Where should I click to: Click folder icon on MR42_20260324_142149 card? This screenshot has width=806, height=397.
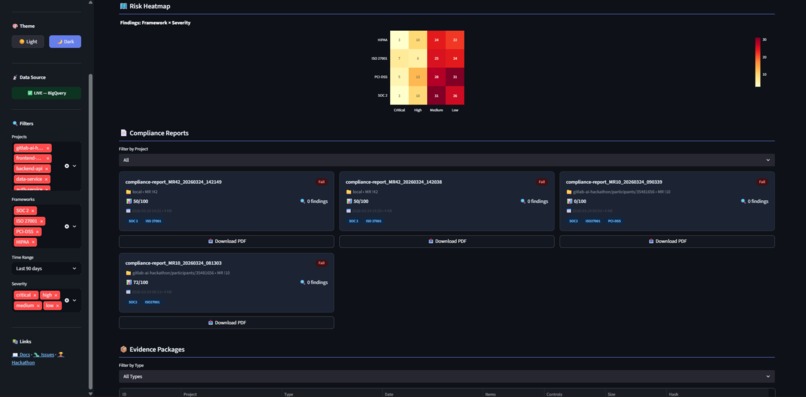tap(128, 192)
